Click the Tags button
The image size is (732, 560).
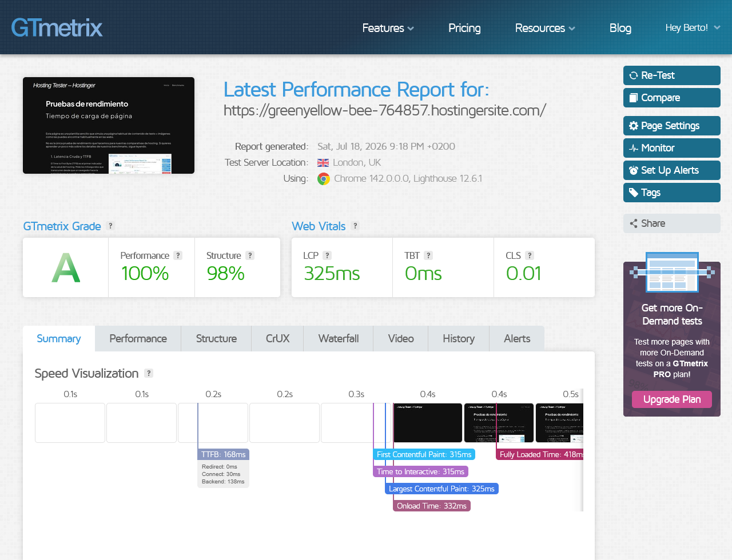[x=672, y=193]
